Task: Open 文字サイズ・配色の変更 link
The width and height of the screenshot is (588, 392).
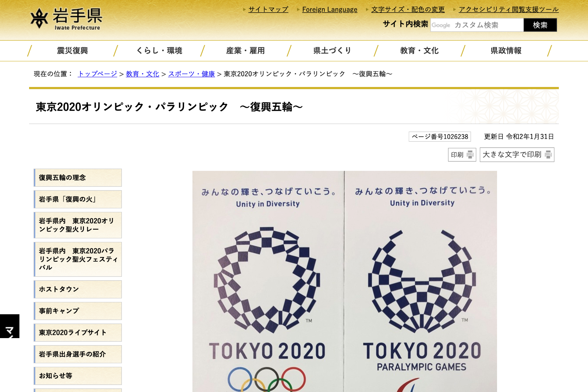Action: [408, 9]
